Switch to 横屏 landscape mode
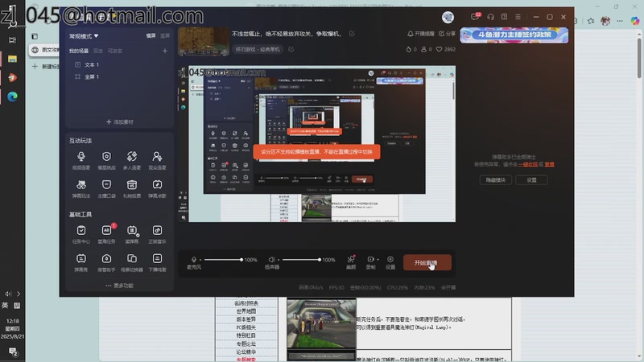 151,36
